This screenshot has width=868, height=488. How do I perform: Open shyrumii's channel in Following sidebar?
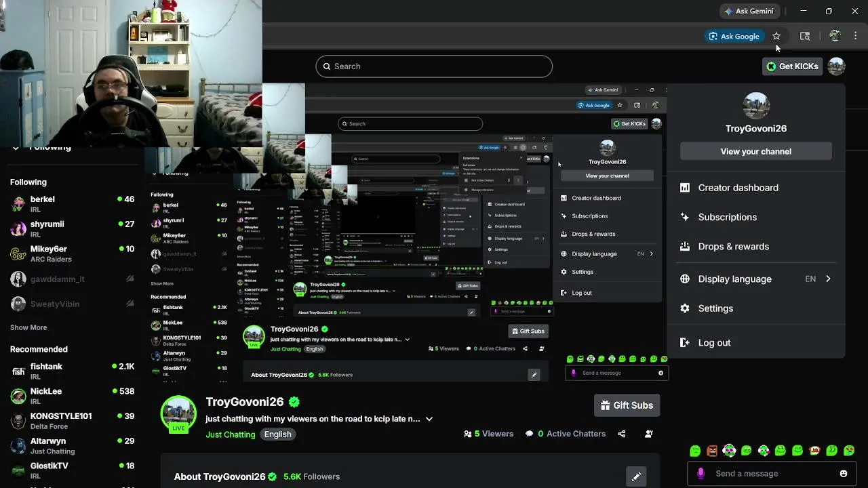[73, 228]
